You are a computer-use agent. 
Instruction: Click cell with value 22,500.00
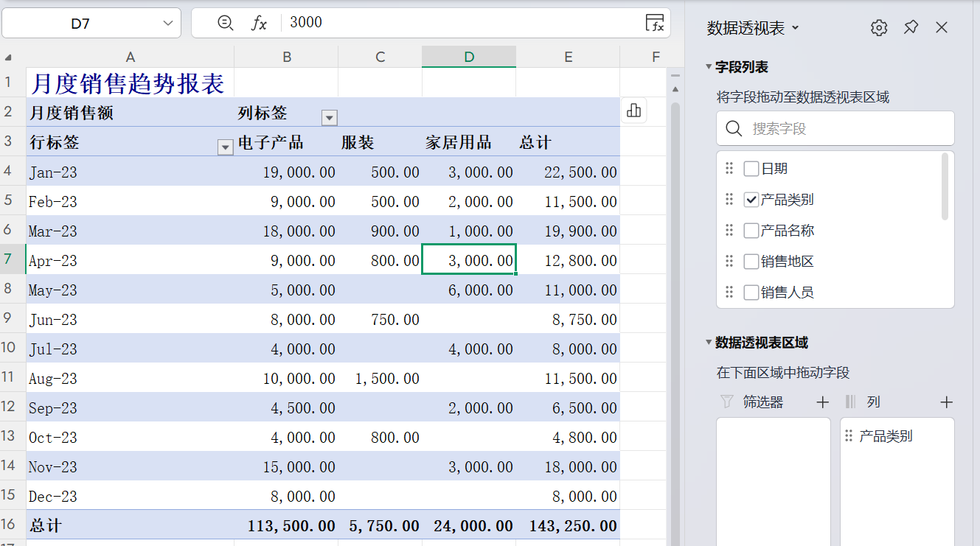[569, 172]
